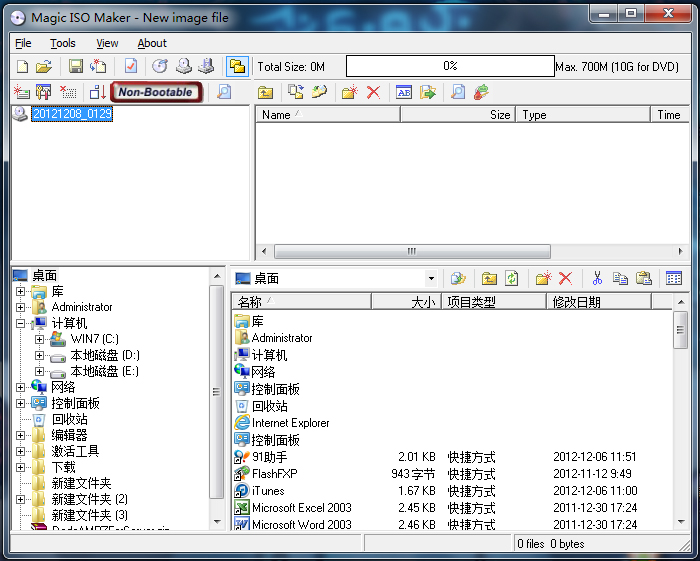Open the 桌面 path dropdown
This screenshot has height=561, width=700.
coord(431,279)
